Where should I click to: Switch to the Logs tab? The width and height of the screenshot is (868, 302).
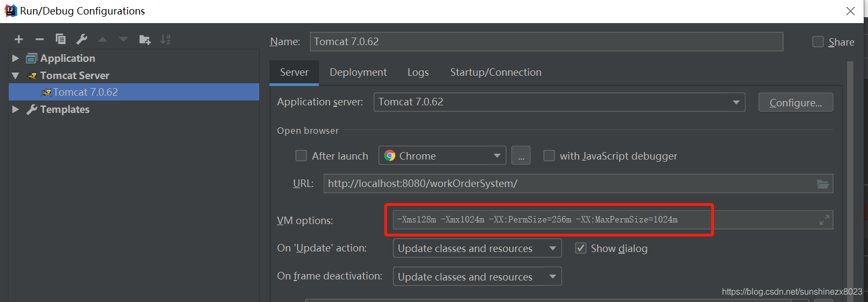pos(418,73)
